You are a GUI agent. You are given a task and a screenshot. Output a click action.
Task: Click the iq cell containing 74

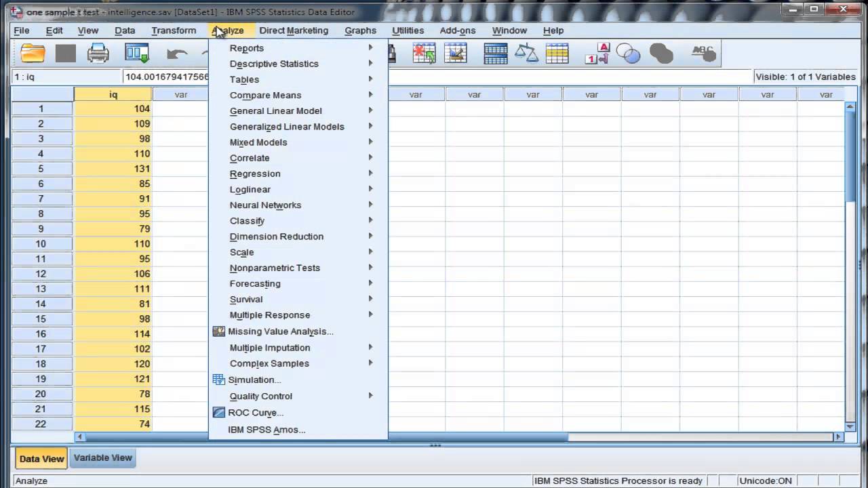click(x=113, y=424)
